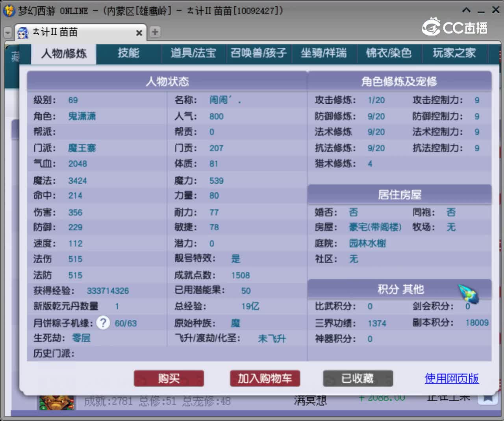This screenshot has width=504, height=421.
Task: Click the 三界功绩 value 1374
Action: coord(377,324)
